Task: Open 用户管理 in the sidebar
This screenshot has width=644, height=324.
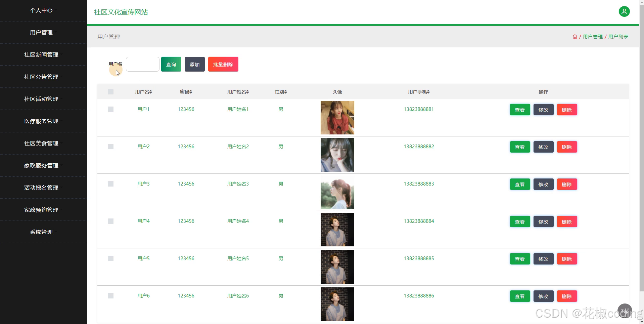Action: [44, 32]
